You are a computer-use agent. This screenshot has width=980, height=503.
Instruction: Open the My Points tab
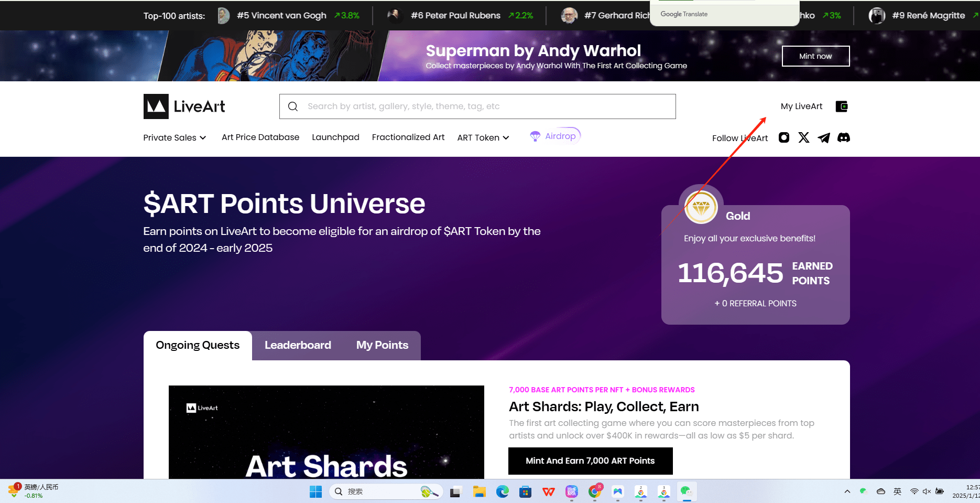(382, 345)
